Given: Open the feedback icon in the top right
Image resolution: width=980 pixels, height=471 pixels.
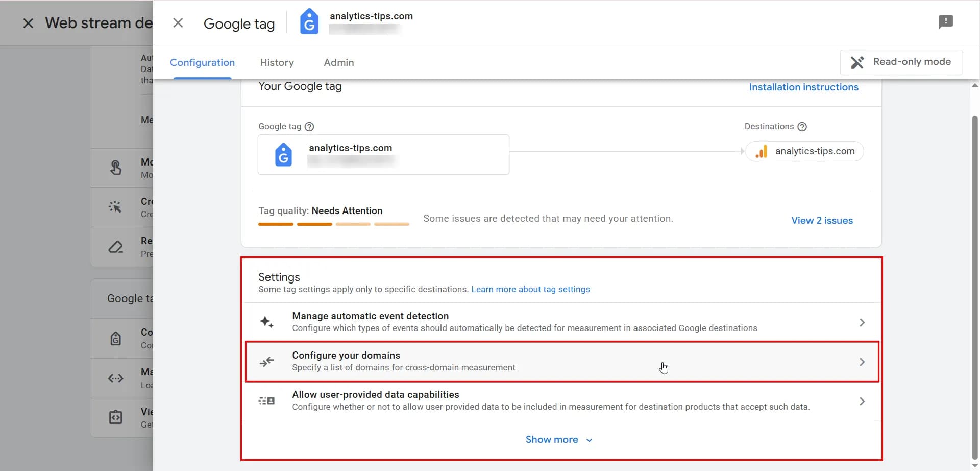Looking at the screenshot, I should pyautogui.click(x=946, y=21).
